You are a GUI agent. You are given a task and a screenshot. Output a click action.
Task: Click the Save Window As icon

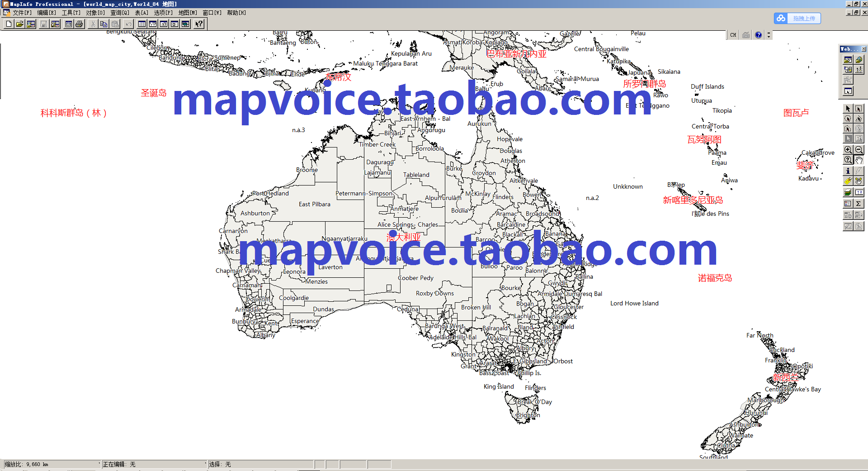click(69, 24)
